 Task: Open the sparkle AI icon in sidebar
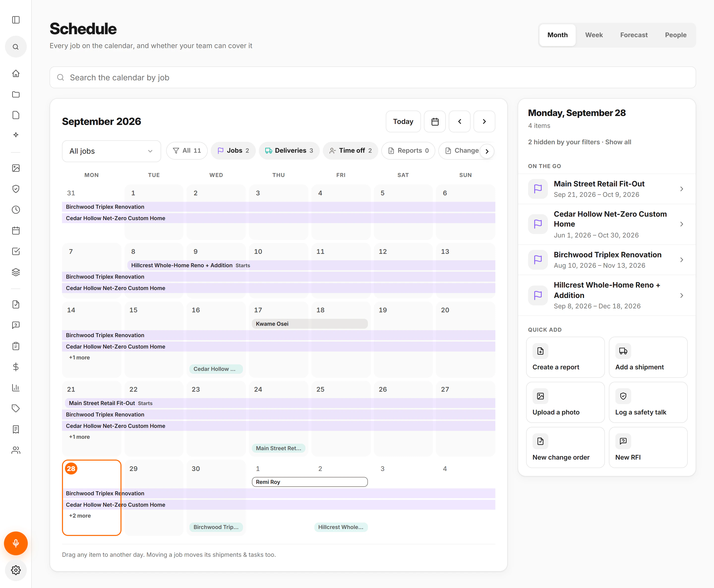(x=16, y=135)
